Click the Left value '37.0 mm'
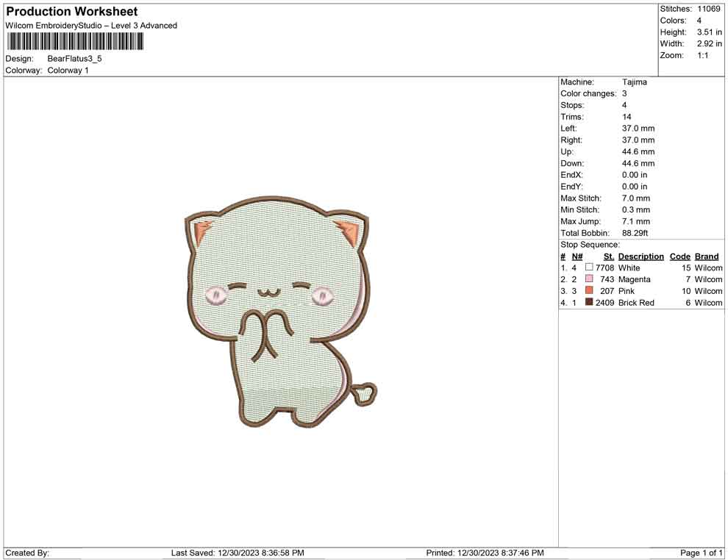The width and height of the screenshot is (728, 560). click(x=638, y=129)
